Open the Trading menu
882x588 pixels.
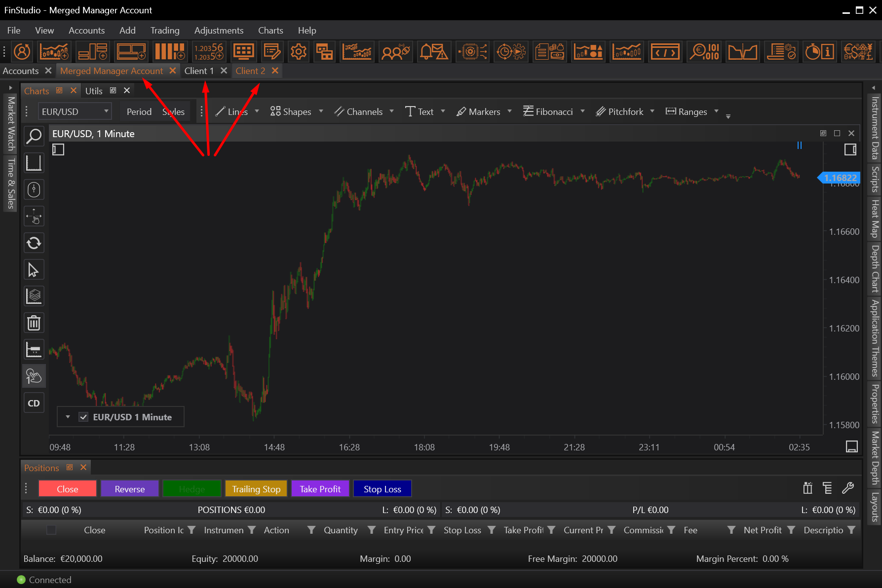[x=165, y=31]
